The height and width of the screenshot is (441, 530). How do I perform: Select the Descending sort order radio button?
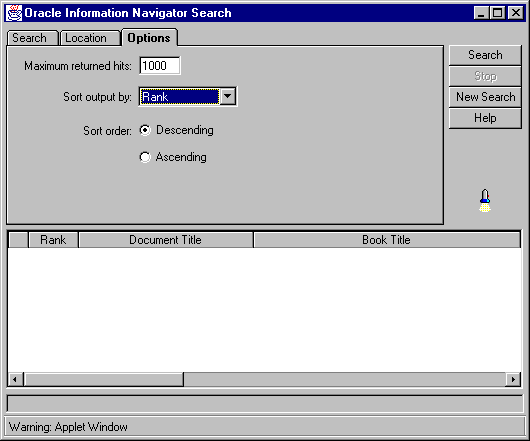pos(145,130)
